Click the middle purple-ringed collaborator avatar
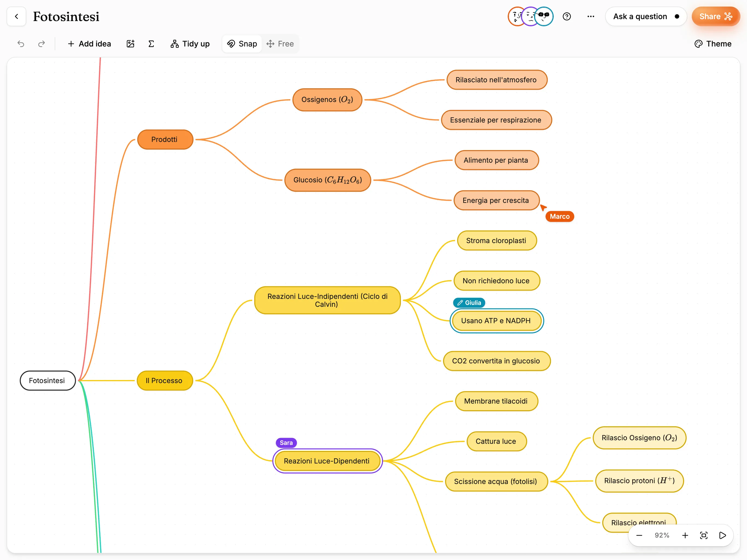The width and height of the screenshot is (747, 560). pos(530,16)
